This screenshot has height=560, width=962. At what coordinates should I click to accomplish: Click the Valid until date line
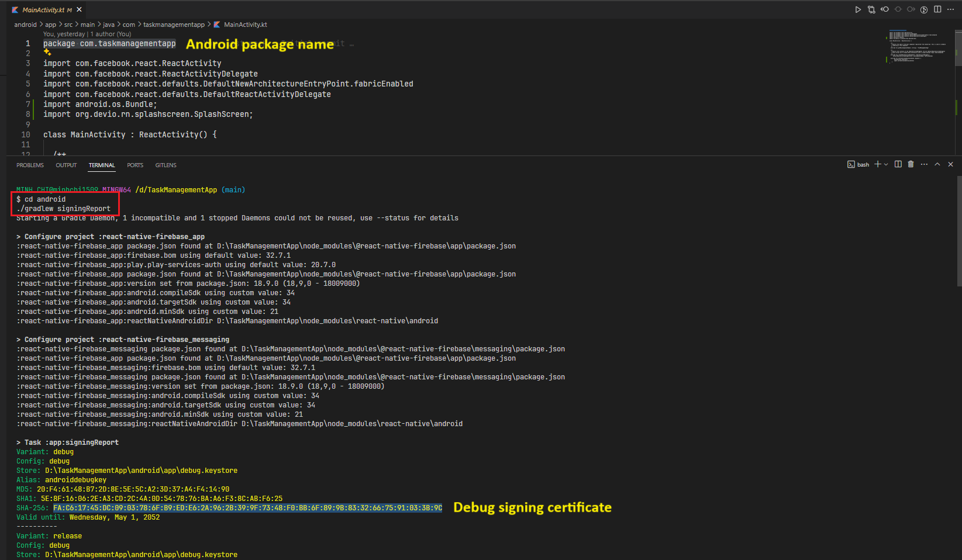tap(88, 517)
